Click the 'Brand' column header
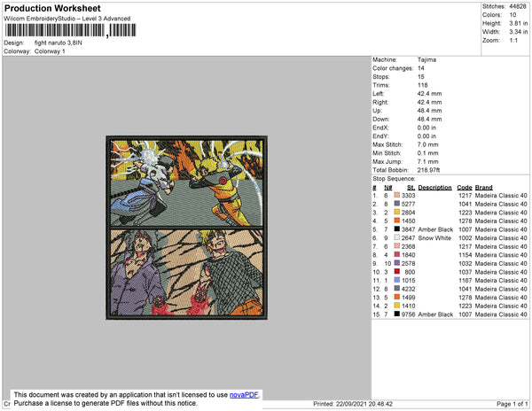The height and width of the screenshot is (411, 532). pyautogui.click(x=483, y=188)
